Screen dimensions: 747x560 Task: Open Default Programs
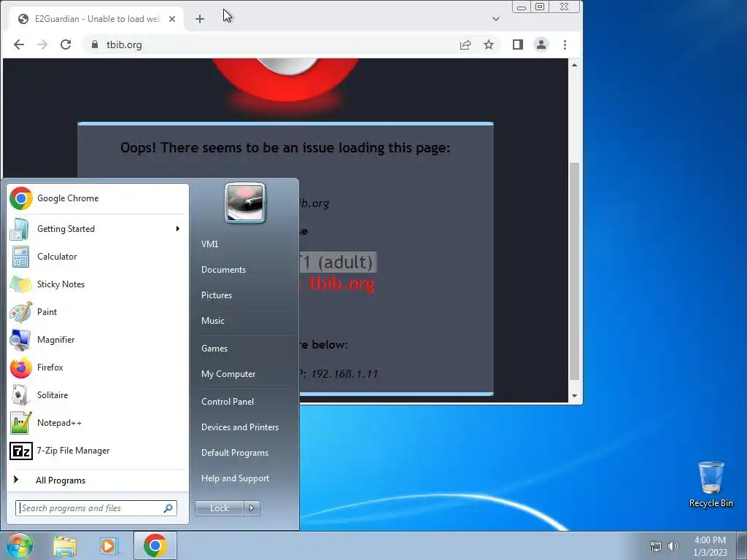pyautogui.click(x=234, y=453)
